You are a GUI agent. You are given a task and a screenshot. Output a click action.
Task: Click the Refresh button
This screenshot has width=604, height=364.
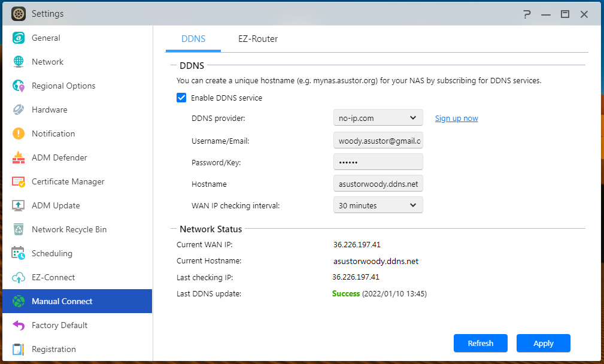[480, 343]
